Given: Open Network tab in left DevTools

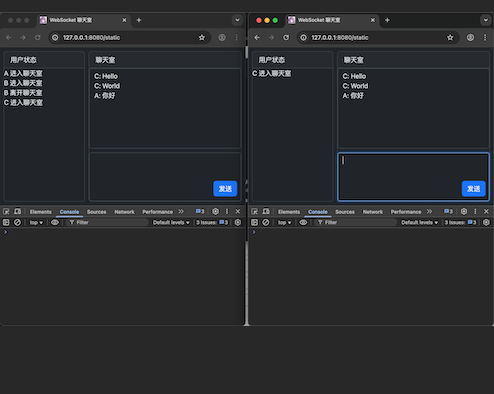Looking at the screenshot, I should pos(124,212).
